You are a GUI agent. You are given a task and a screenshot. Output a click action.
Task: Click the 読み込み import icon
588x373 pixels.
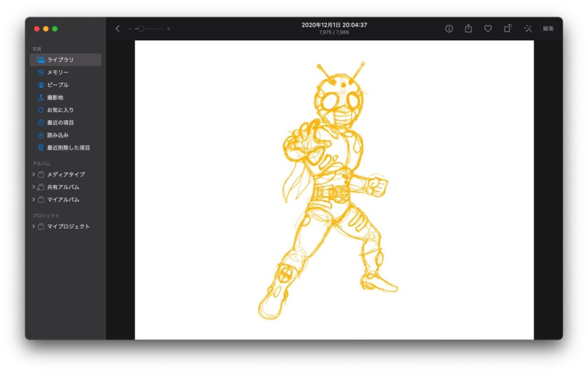click(41, 135)
